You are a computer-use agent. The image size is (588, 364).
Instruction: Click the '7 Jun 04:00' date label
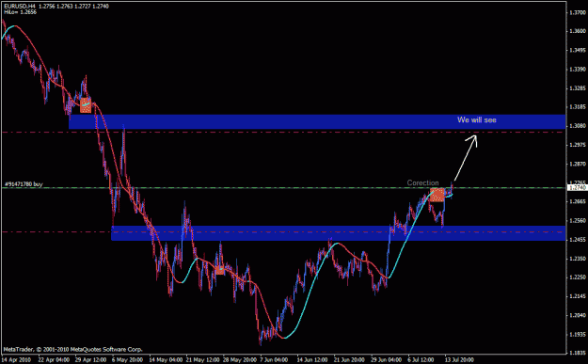pyautogui.click(x=275, y=360)
